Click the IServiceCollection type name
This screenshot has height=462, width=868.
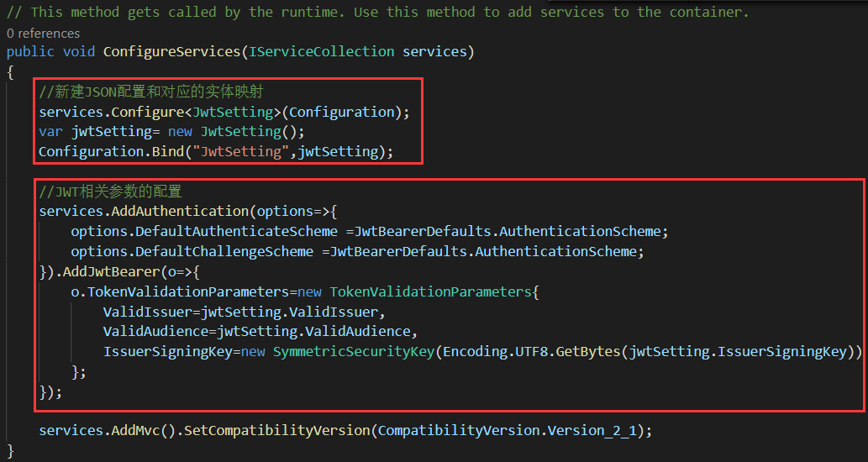point(322,51)
